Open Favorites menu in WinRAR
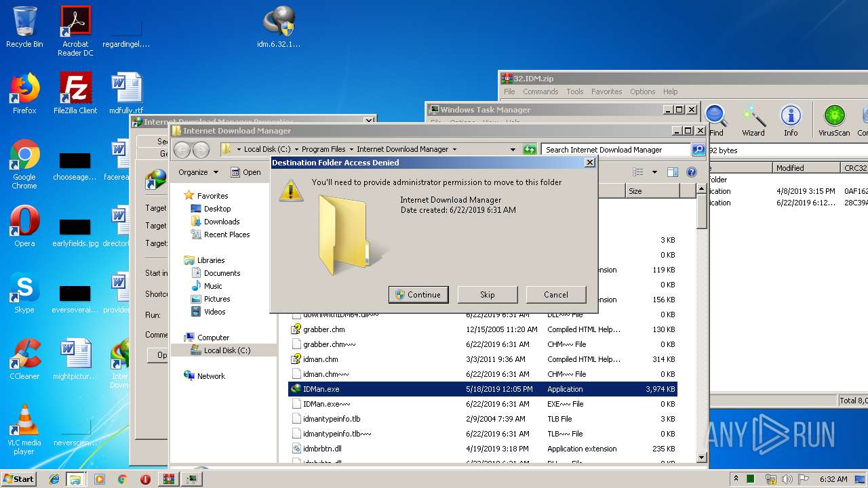The image size is (868, 488). pos(606,91)
